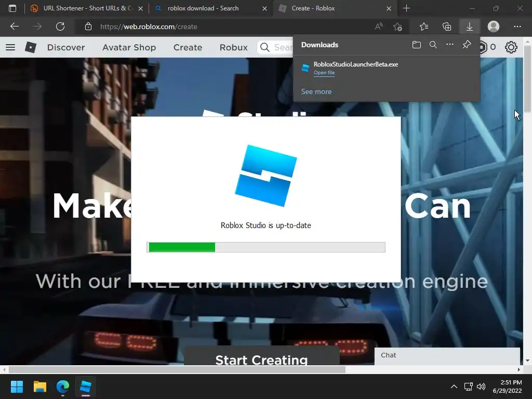Open network status in system tray
532x399 pixels.
tap(469, 387)
